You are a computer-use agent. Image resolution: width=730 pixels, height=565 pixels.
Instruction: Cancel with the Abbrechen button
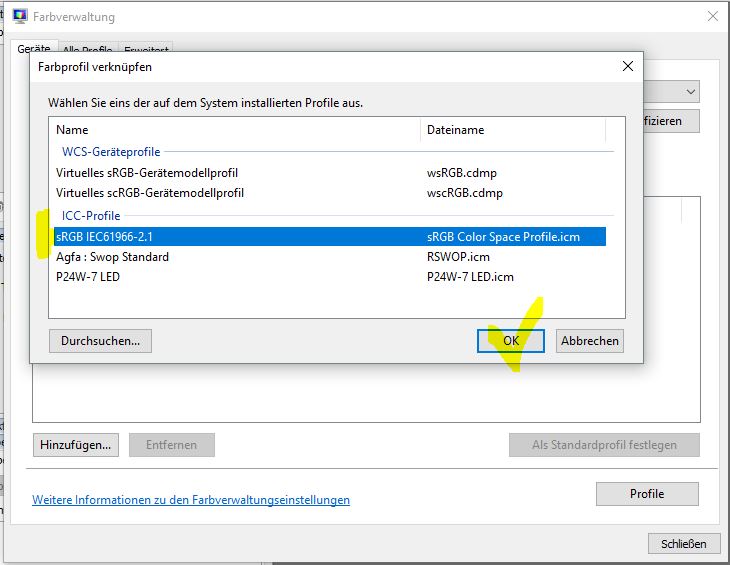click(x=589, y=341)
